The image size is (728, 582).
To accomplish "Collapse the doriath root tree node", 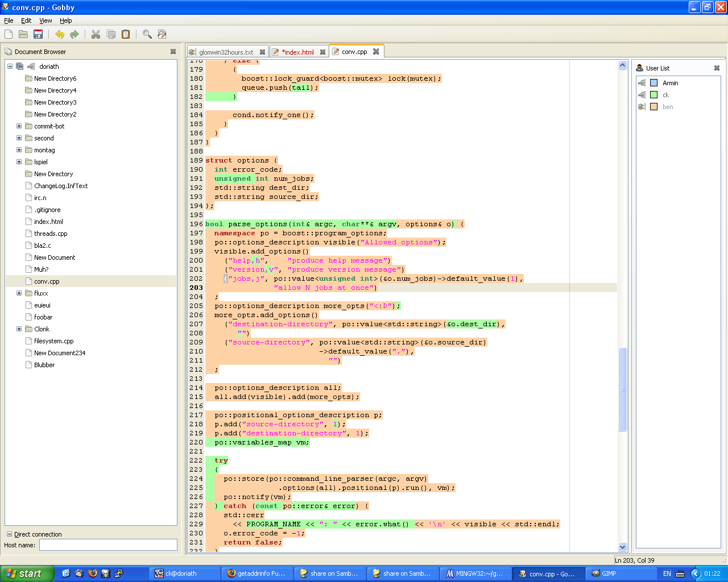I will click(10, 66).
